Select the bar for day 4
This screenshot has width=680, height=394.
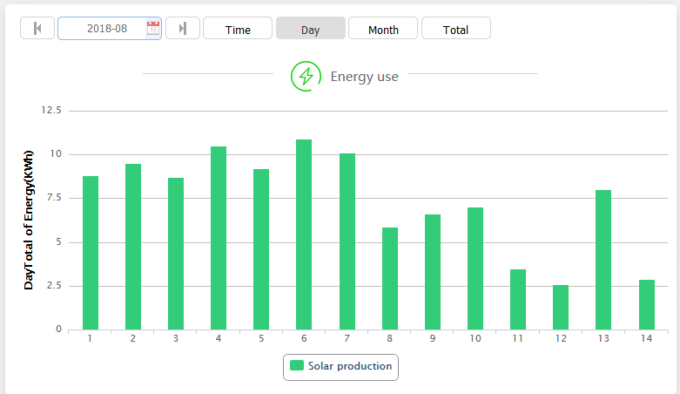pyautogui.click(x=218, y=238)
